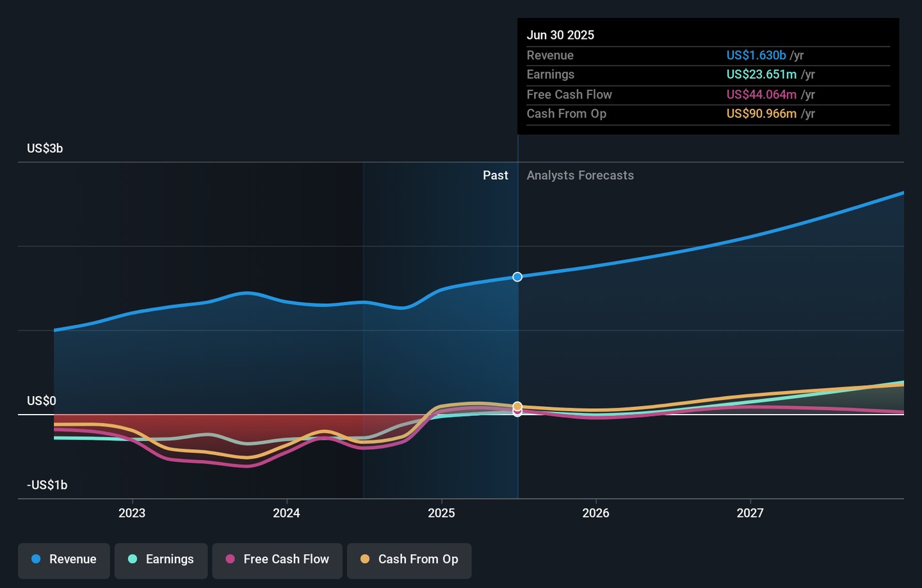This screenshot has width=922, height=588.
Task: Select the Analysts Forecasts section label
Action: coord(580,175)
